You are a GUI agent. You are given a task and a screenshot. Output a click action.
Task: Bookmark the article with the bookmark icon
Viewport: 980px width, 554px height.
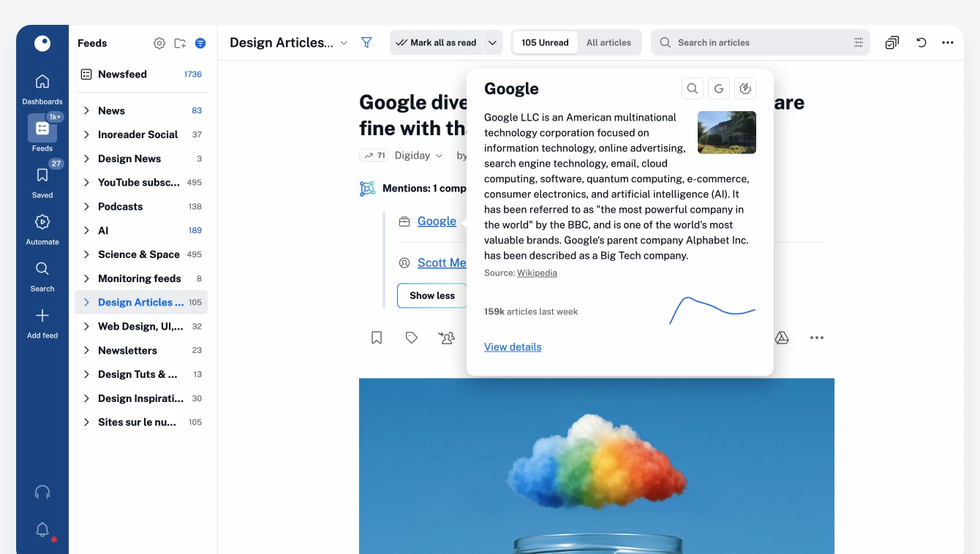click(x=377, y=338)
